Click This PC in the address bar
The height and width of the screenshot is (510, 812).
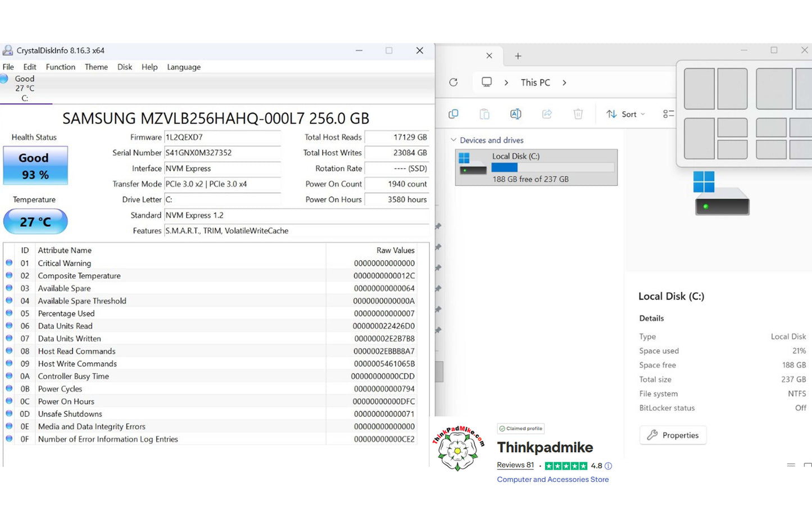535,83
